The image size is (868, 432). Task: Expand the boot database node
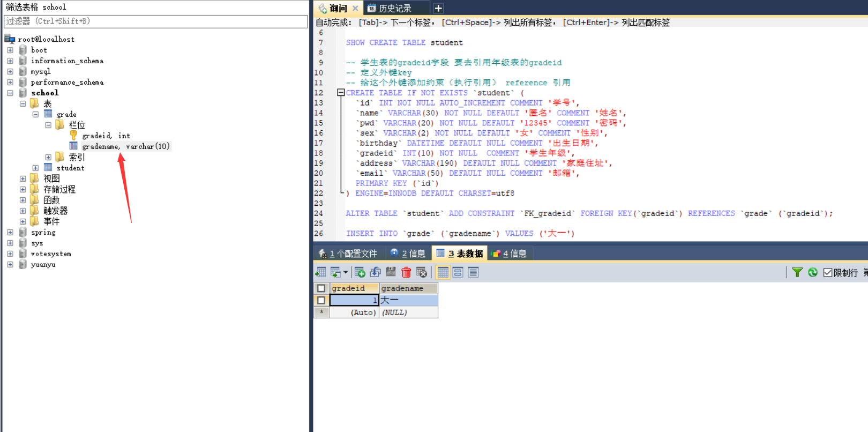pos(10,50)
